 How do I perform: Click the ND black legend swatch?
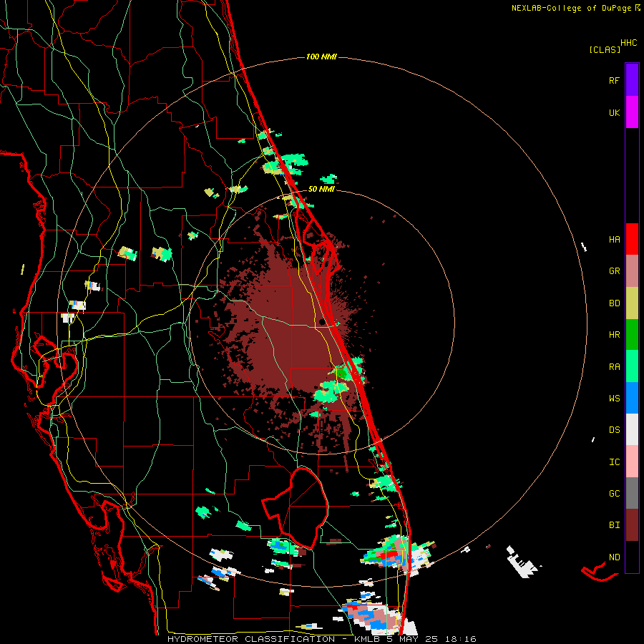[632, 557]
